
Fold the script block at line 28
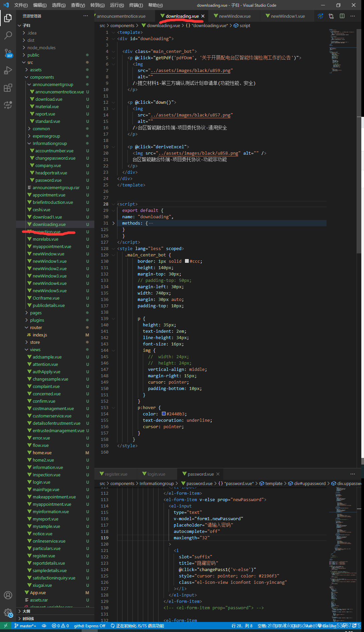[113, 204]
